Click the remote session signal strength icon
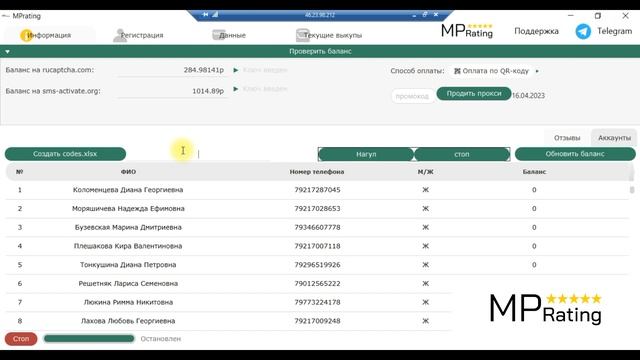 (x=215, y=15)
